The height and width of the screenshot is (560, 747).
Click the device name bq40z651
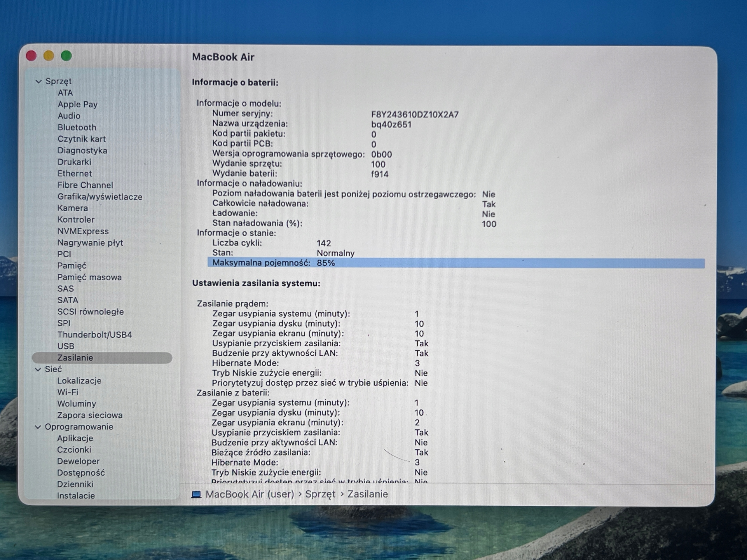coord(391,125)
